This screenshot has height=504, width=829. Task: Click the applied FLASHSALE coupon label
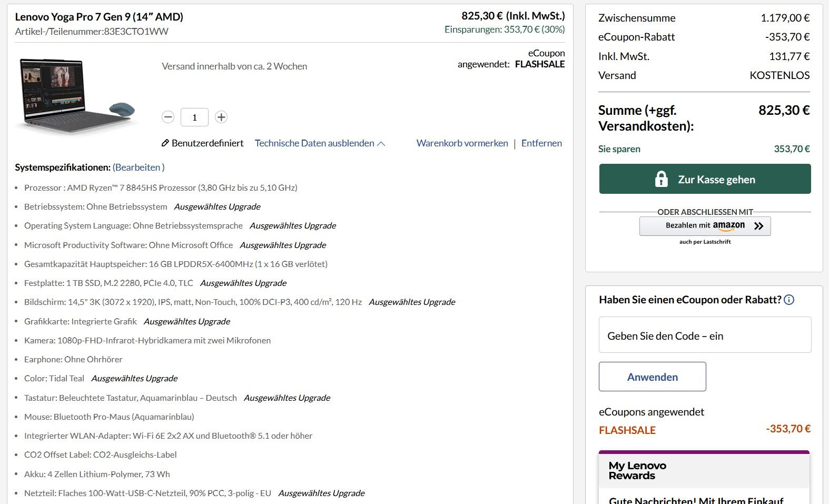pyautogui.click(x=627, y=430)
